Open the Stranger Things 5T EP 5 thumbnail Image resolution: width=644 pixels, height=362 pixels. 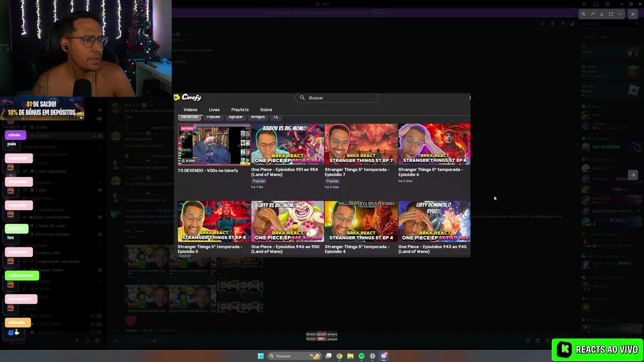pyautogui.click(x=214, y=221)
